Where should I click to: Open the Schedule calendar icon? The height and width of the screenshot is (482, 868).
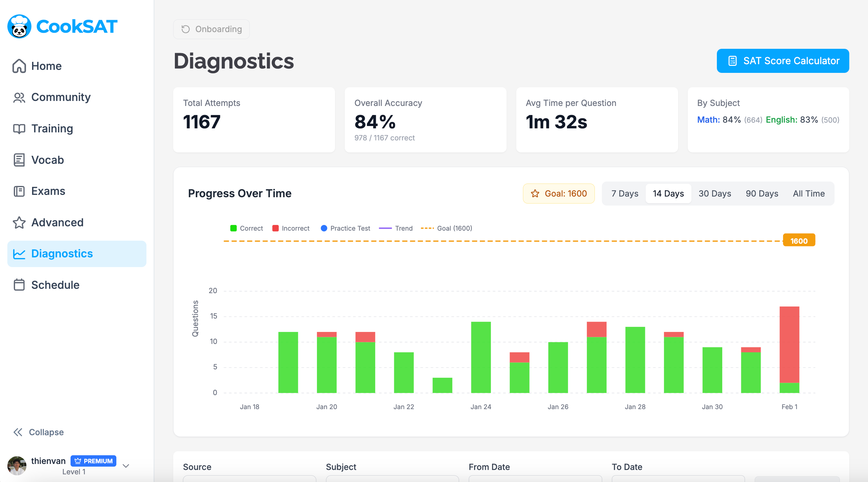point(19,284)
